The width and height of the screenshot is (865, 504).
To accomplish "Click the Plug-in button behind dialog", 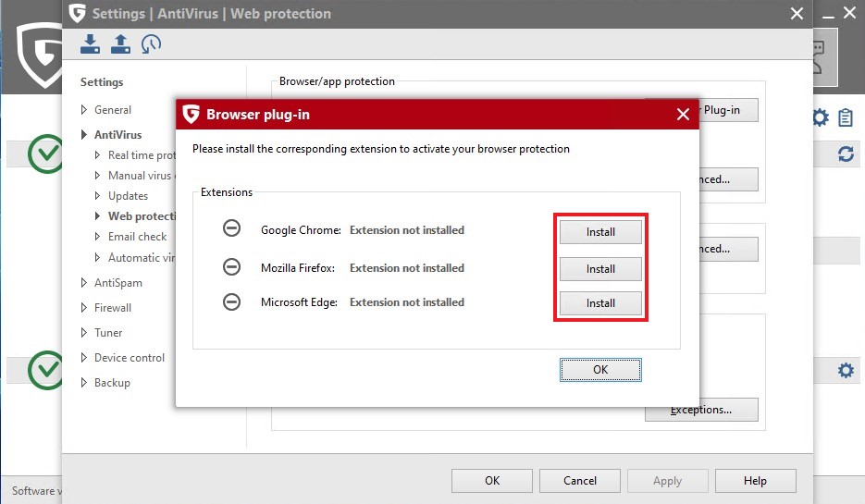I will pos(728,110).
